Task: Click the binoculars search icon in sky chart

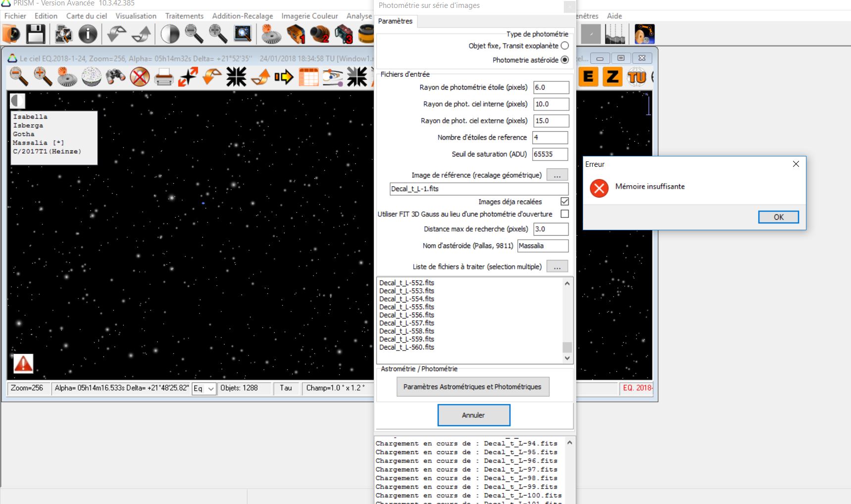Action: click(x=116, y=77)
